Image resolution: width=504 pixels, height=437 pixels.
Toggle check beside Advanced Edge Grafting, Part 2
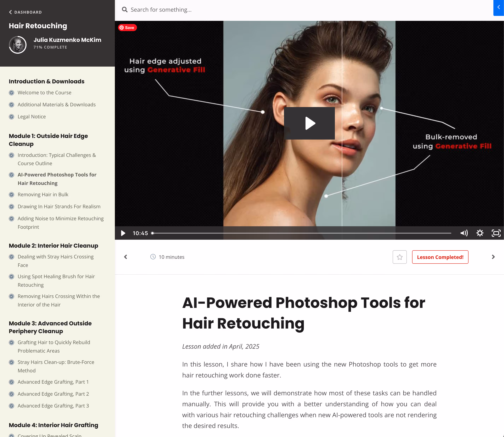(x=11, y=394)
